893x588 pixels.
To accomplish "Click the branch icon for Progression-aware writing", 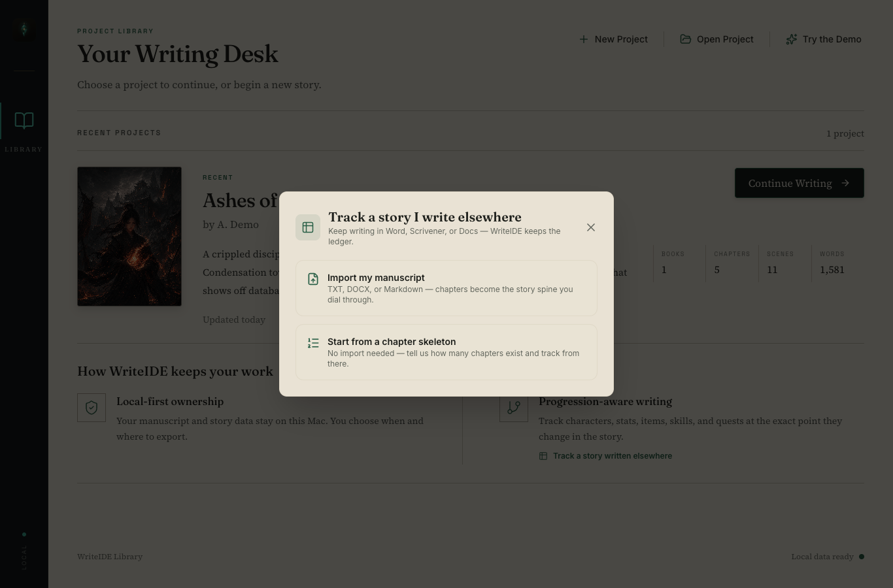I will (514, 408).
